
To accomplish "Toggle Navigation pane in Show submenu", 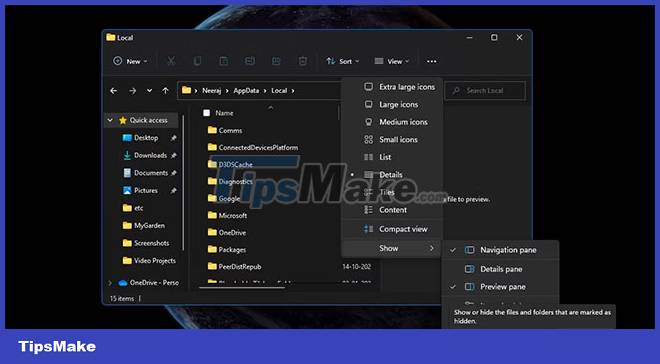I will [500, 250].
